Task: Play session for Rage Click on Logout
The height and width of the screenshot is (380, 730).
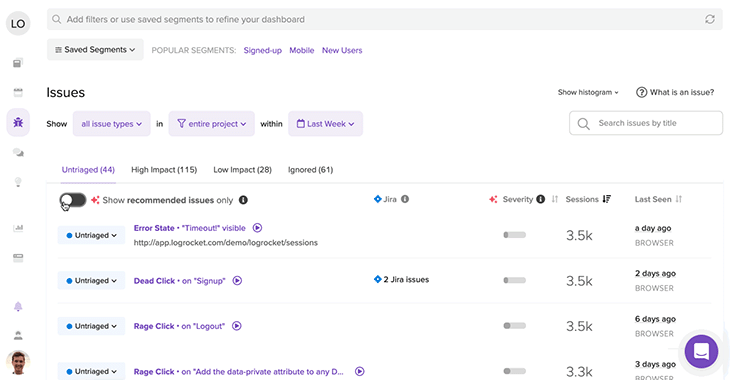Action: (x=237, y=326)
